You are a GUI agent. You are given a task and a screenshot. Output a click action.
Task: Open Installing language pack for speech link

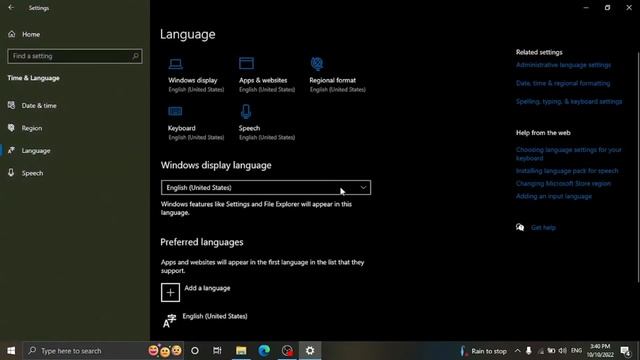click(x=567, y=171)
